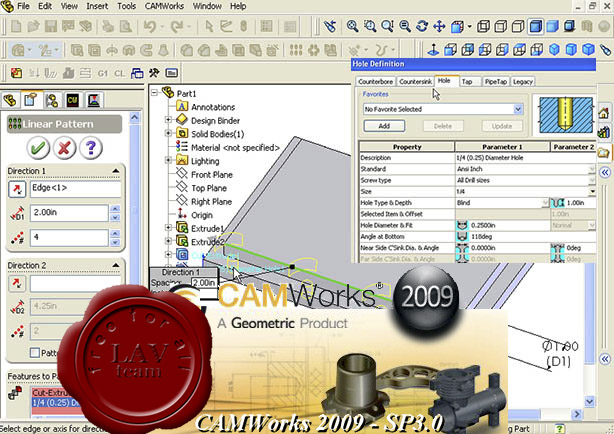
Task: Click the instances count field showing 4
Action: coord(69,237)
